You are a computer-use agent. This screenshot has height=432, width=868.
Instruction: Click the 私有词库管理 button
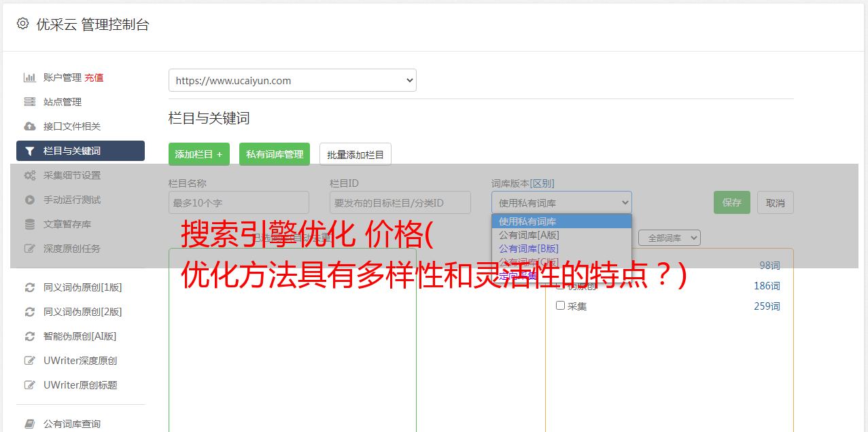[275, 154]
